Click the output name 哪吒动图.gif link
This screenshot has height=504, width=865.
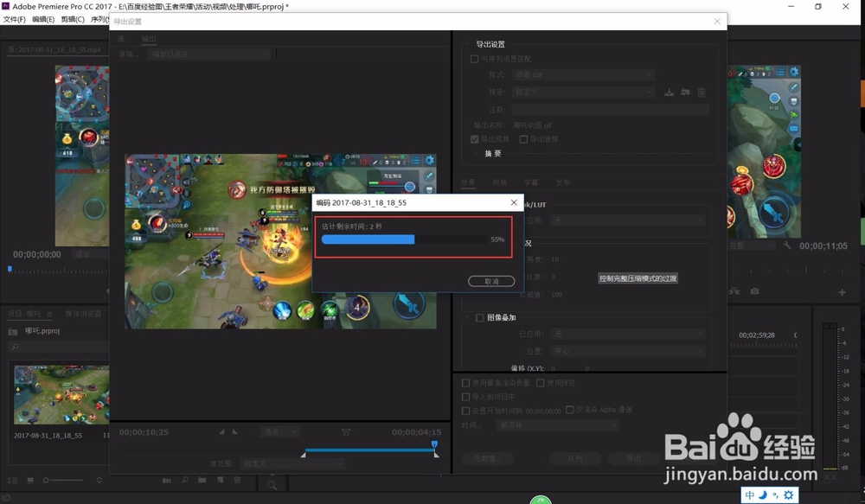pyautogui.click(x=532, y=125)
